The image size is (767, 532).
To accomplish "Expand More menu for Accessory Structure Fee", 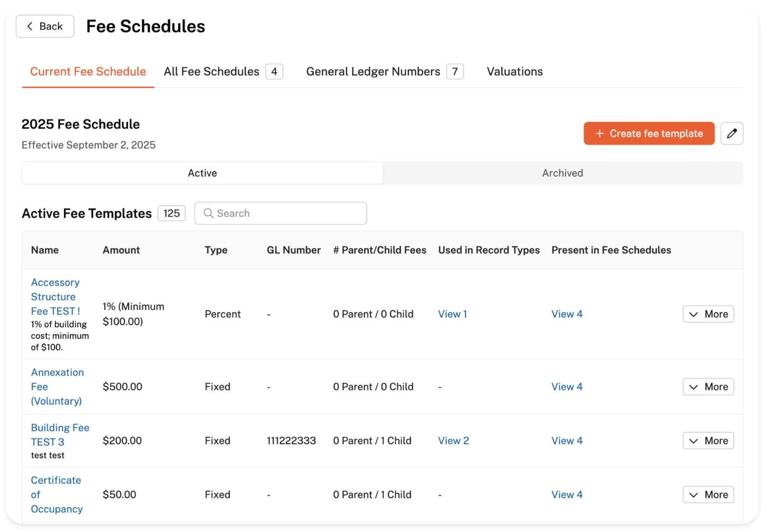I will coord(708,314).
